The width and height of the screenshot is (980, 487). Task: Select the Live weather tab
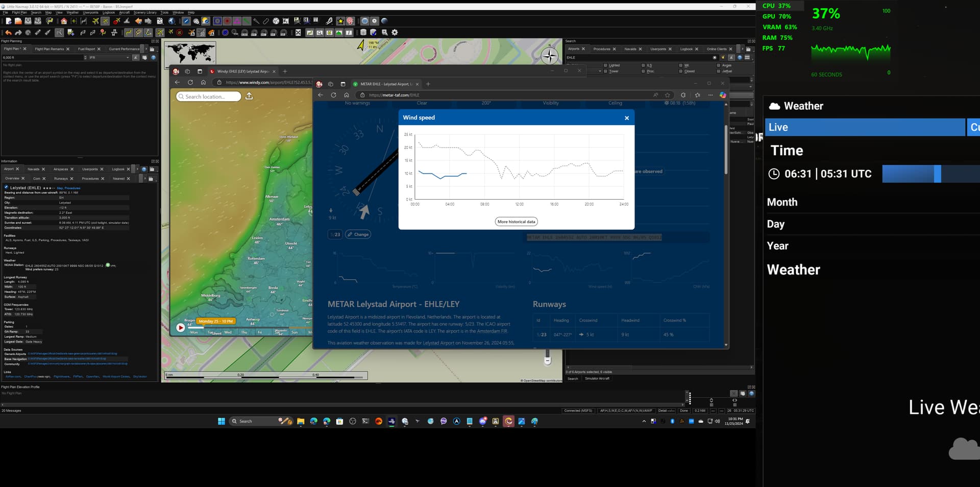coord(865,128)
